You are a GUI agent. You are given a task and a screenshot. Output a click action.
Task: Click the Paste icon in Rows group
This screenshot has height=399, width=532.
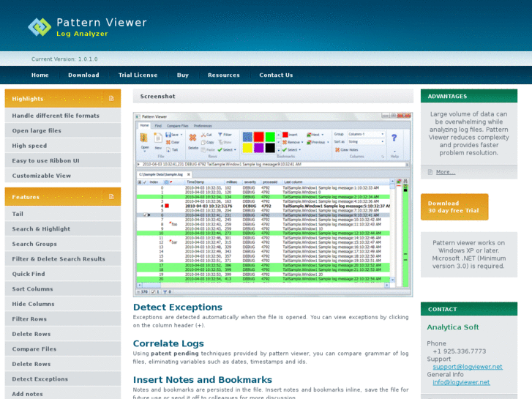pos(203,150)
